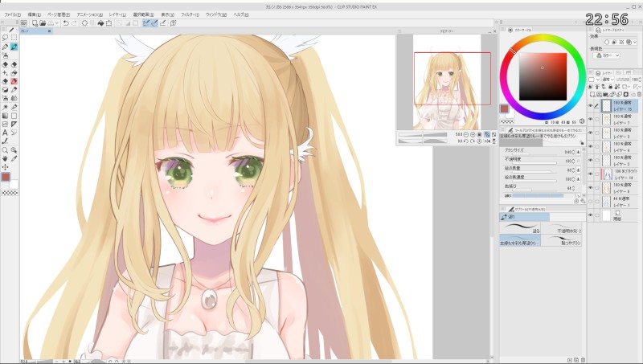Select the eyedropper tool
This screenshot has height=364, width=643.
(x=14, y=158)
